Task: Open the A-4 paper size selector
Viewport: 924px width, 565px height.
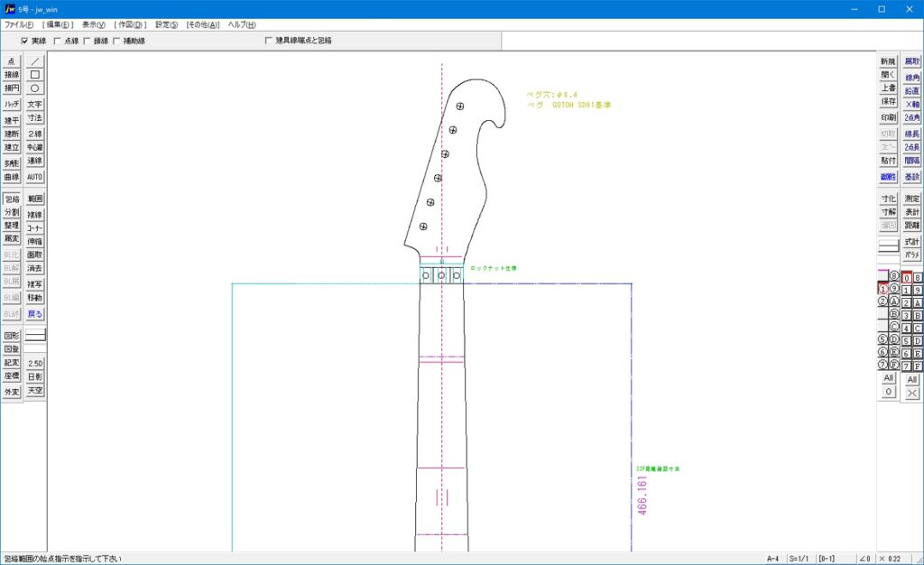Action: (x=773, y=559)
